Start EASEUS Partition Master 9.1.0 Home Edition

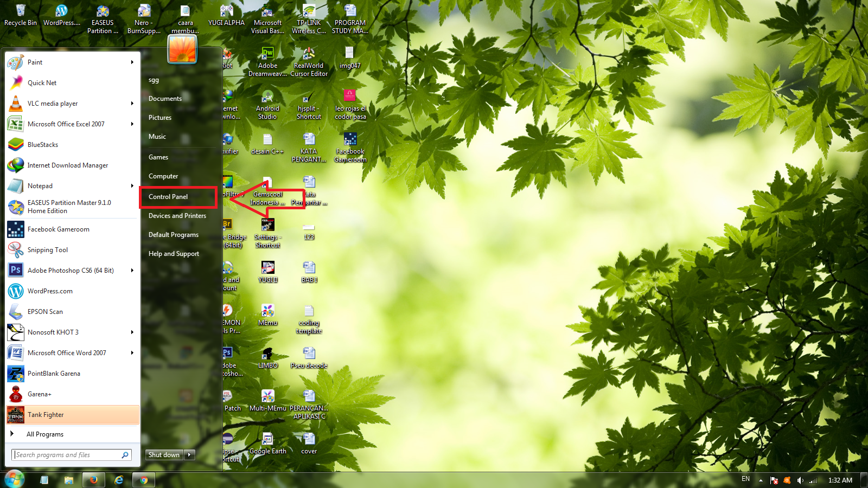73,207
